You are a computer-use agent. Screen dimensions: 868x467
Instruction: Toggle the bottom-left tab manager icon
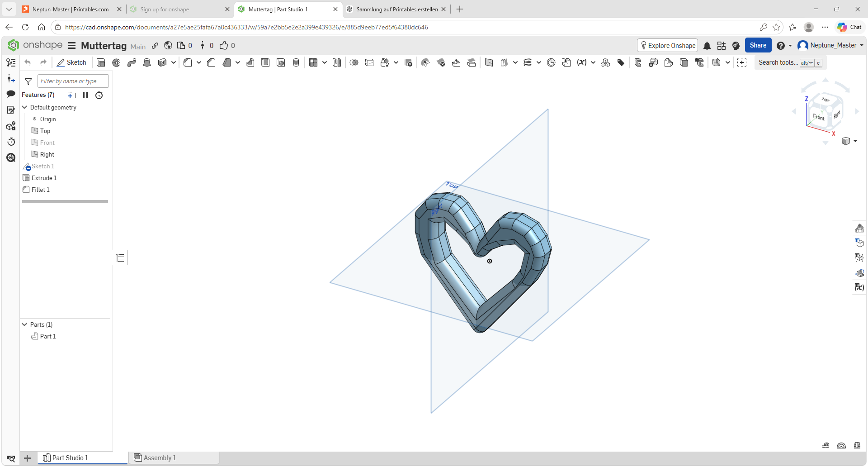click(11, 458)
